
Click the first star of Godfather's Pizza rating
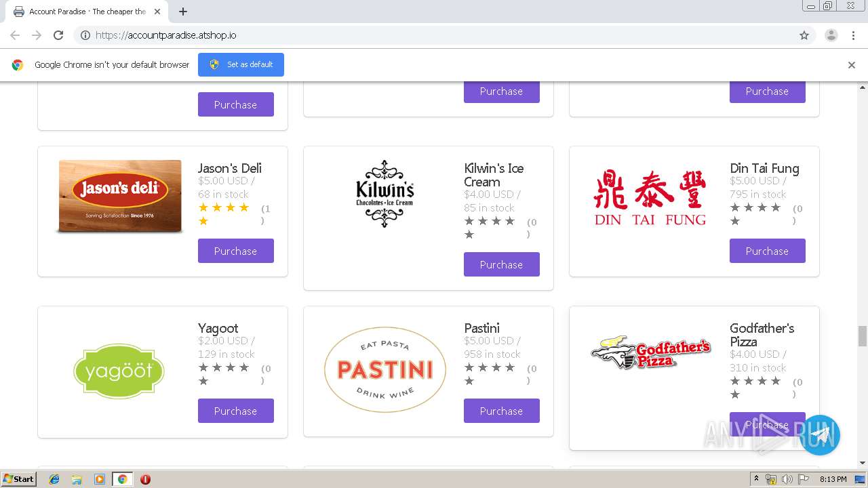click(735, 381)
